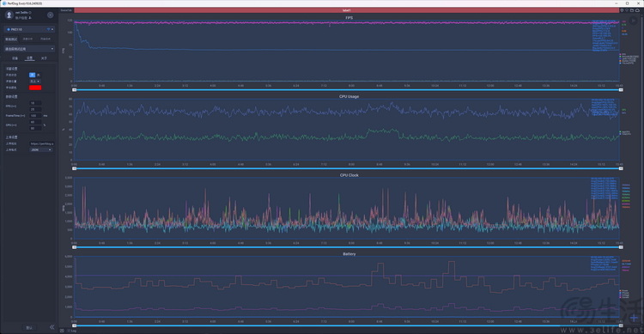This screenshot has height=334, width=644.
Task: Switch to the settings sub-tab
Action: pos(29,58)
